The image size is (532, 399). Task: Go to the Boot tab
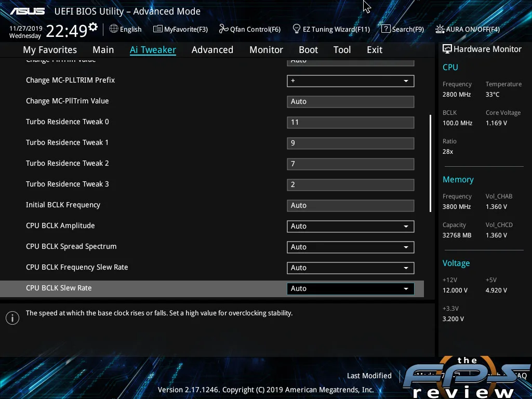tap(308, 50)
